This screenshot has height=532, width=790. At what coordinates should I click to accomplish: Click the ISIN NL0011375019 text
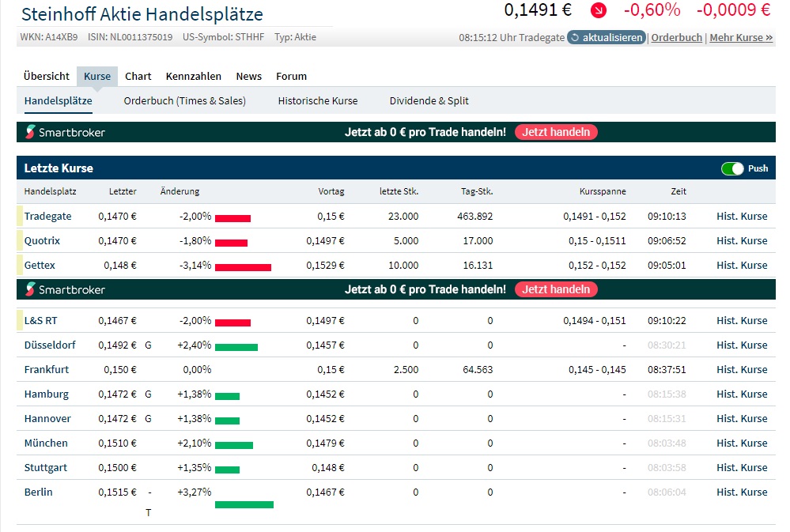point(130,37)
